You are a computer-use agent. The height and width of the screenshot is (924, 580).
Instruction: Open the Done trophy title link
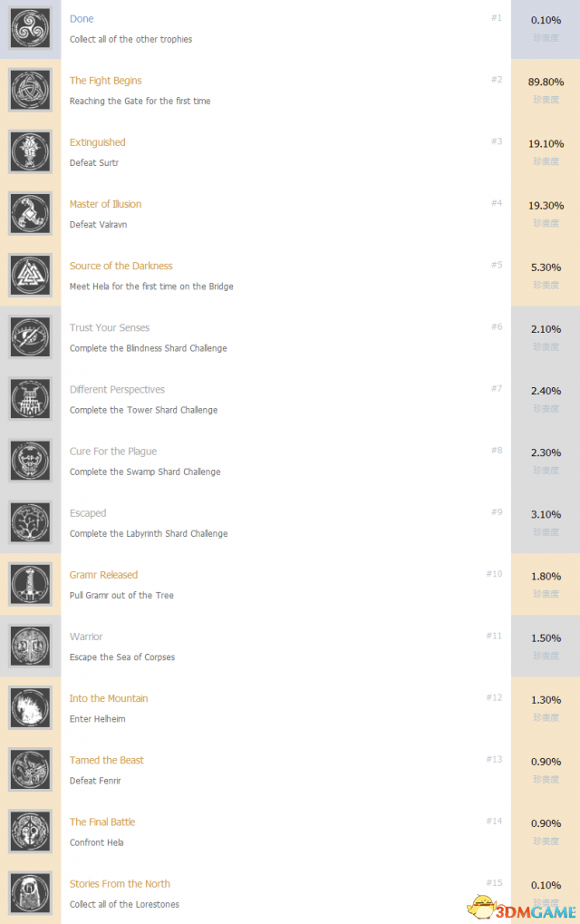(x=82, y=19)
